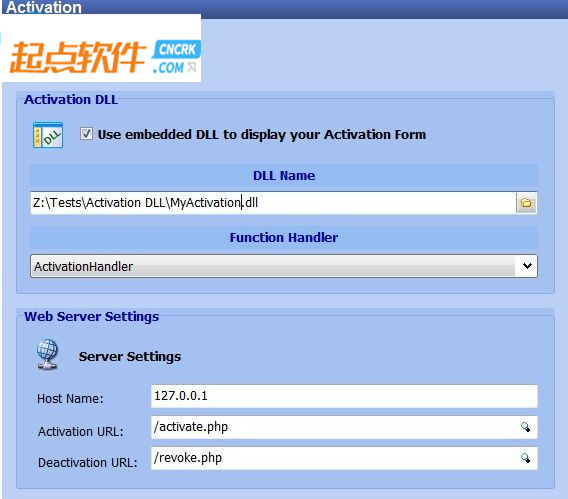Image resolution: width=568 pixels, height=499 pixels.
Task: Click the Server Settings heading text
Action: 130,357
